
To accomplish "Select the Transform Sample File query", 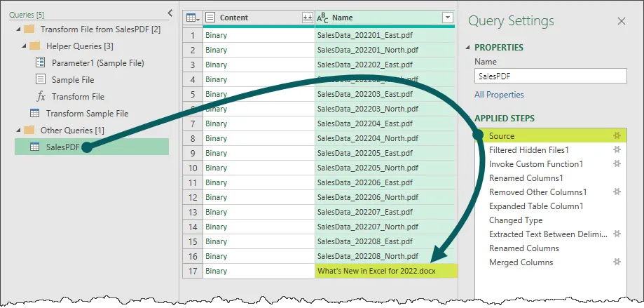I will coord(87,113).
